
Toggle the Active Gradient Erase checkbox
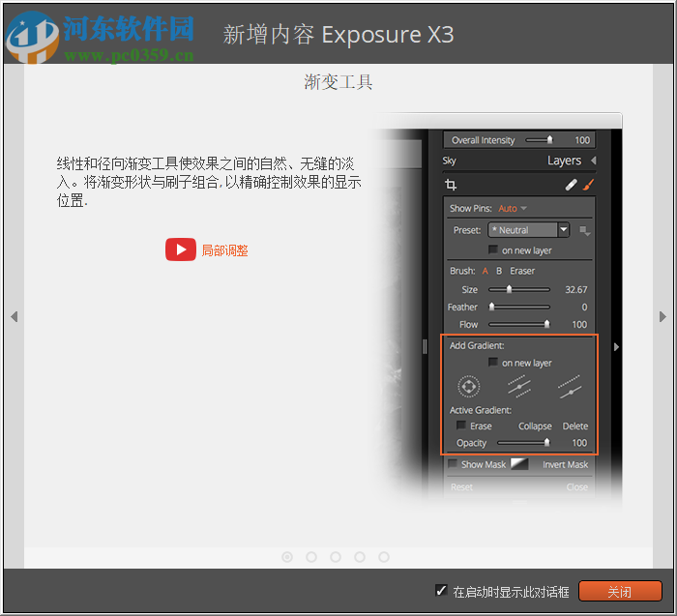[x=461, y=425]
